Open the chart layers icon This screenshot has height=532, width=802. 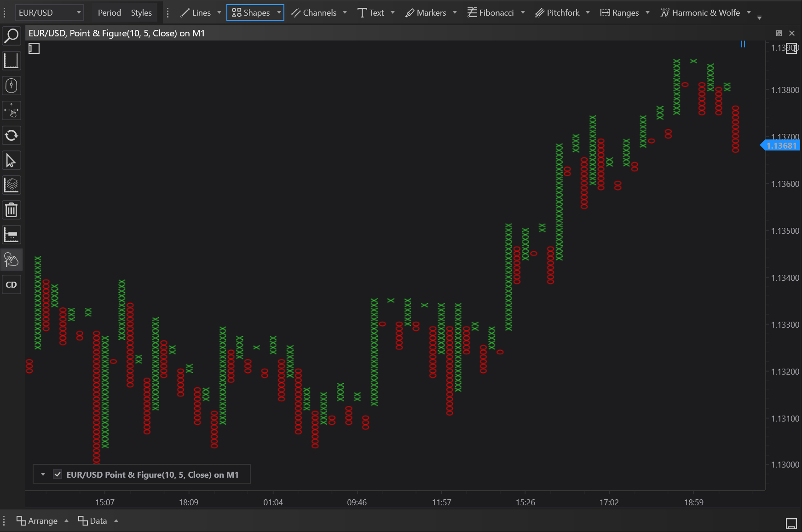tap(11, 185)
